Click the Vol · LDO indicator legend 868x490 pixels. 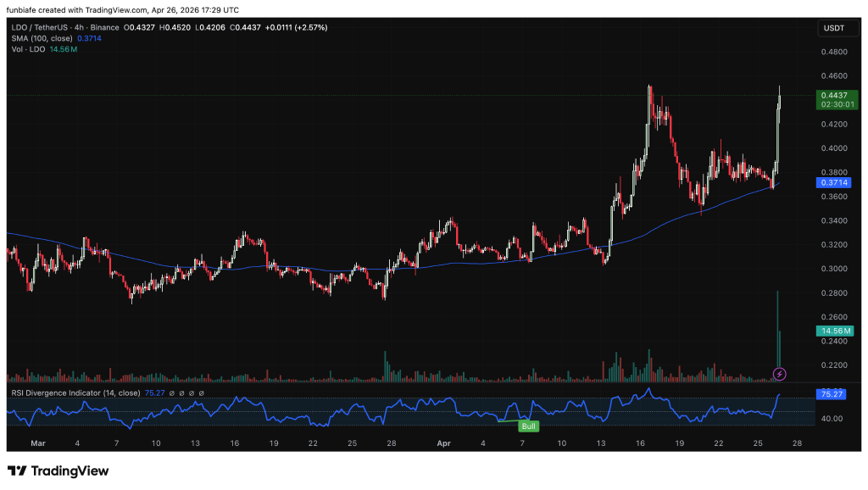click(30, 50)
